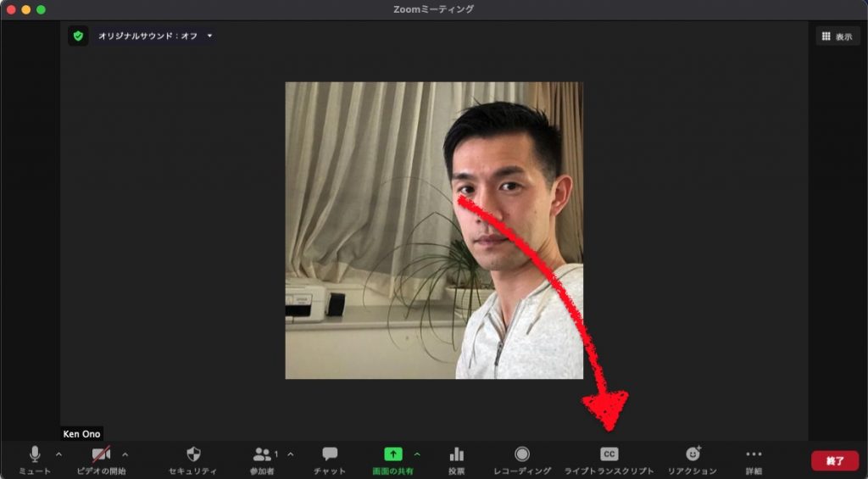Open the Participants panel
The image size is (868, 479).
point(264,454)
